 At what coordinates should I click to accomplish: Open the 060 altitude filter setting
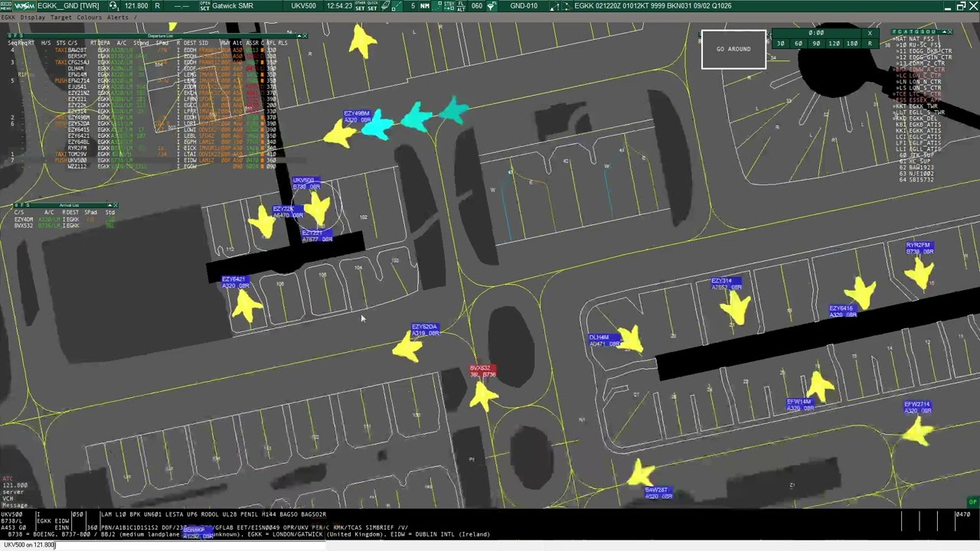point(477,6)
